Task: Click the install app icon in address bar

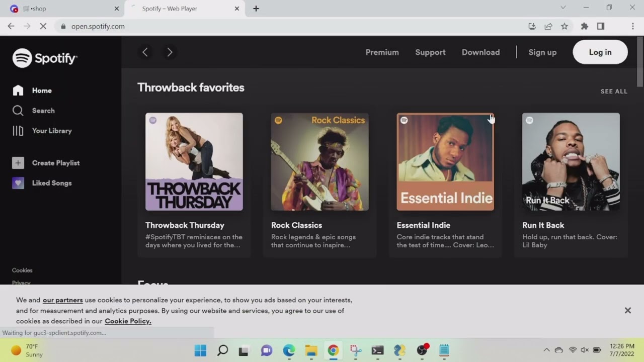Action: pos(532,26)
